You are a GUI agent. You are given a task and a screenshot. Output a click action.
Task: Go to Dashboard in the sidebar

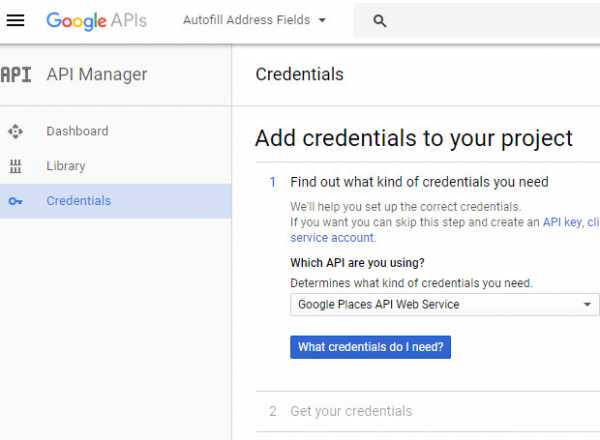tap(77, 131)
